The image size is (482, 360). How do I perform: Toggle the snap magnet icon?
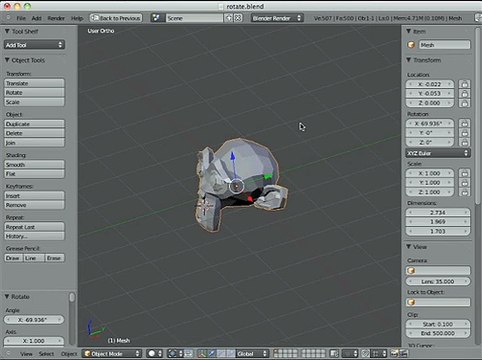[365, 353]
